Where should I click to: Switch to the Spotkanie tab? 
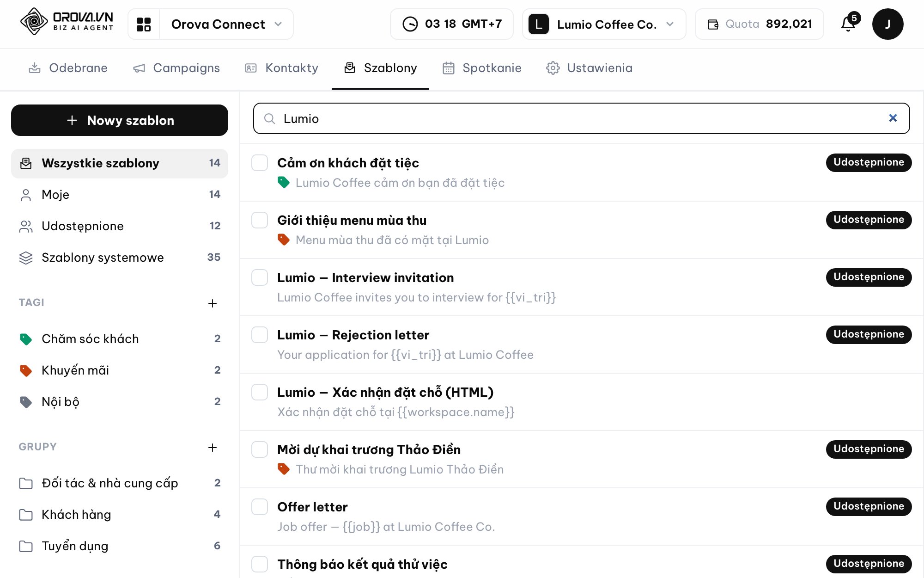click(x=482, y=68)
